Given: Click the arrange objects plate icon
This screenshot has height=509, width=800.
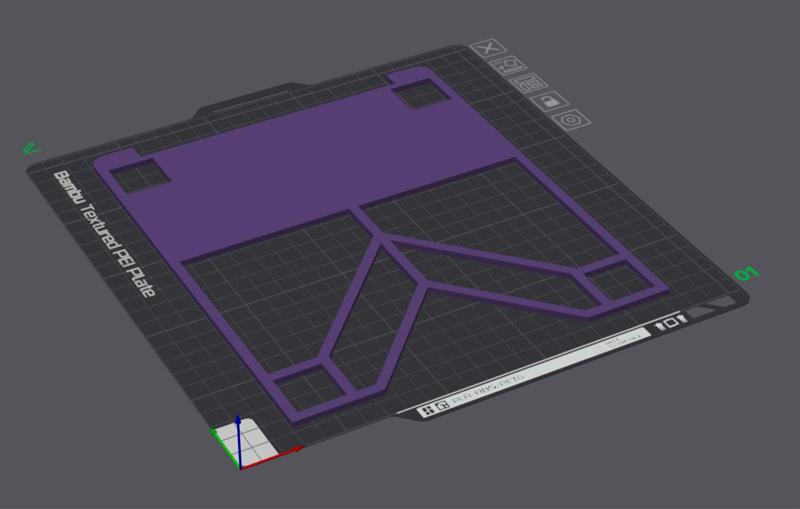Looking at the screenshot, I should click(528, 83).
